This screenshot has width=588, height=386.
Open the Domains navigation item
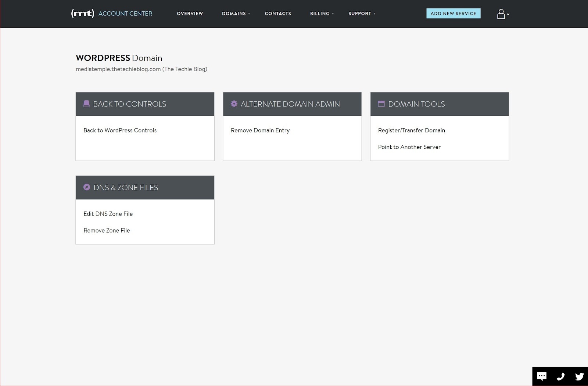pos(234,14)
